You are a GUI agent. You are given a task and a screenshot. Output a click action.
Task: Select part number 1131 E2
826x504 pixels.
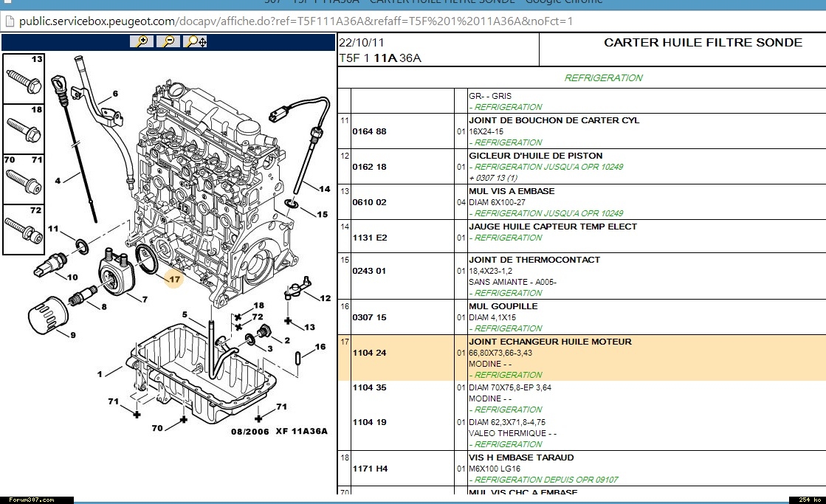tap(370, 238)
